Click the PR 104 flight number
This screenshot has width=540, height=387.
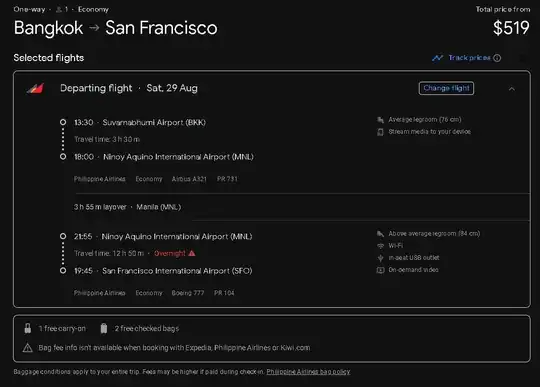(x=224, y=293)
